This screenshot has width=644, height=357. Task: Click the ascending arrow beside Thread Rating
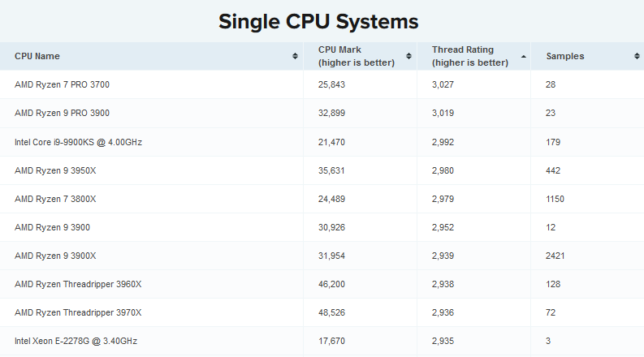point(523,57)
